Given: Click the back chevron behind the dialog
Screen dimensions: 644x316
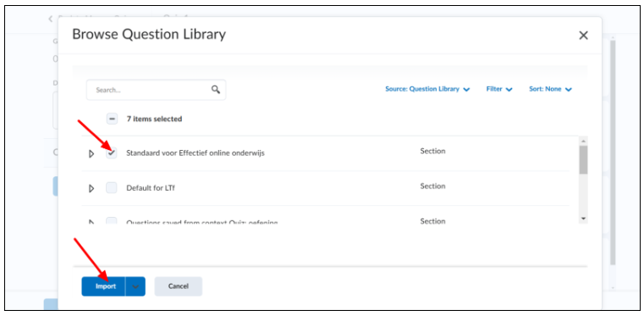Looking at the screenshot, I should (x=51, y=19).
